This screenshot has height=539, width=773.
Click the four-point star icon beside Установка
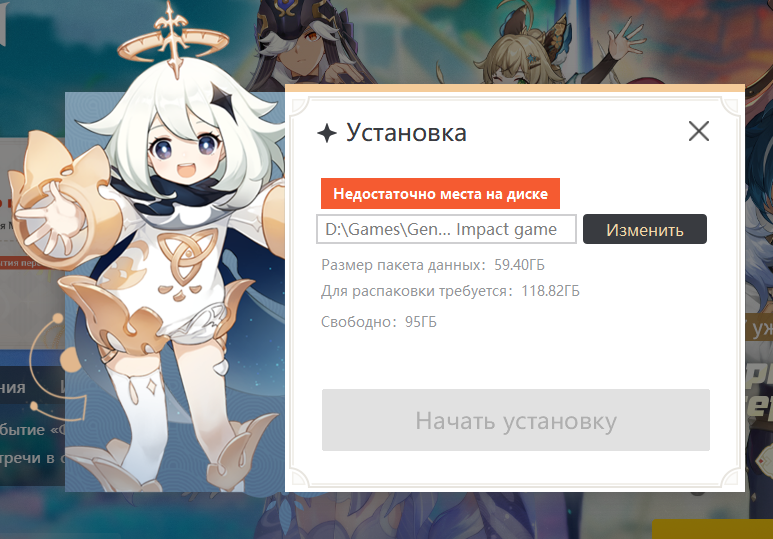(326, 133)
